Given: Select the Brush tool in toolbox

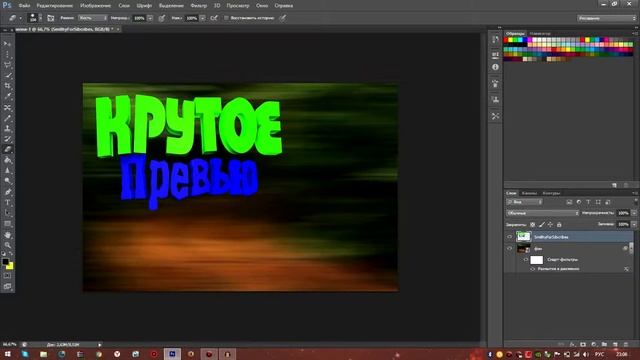Looking at the screenshot, I should pos(7,118).
